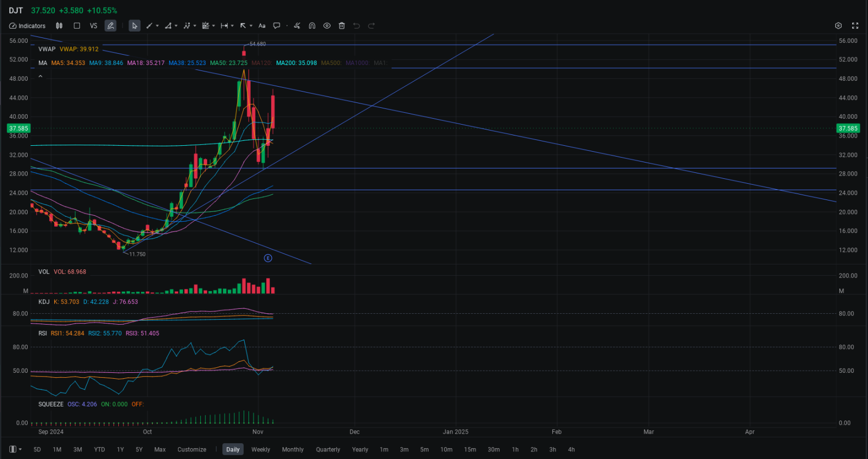Select the 3M range
Viewport: 868px width, 459px height.
pos(78,449)
